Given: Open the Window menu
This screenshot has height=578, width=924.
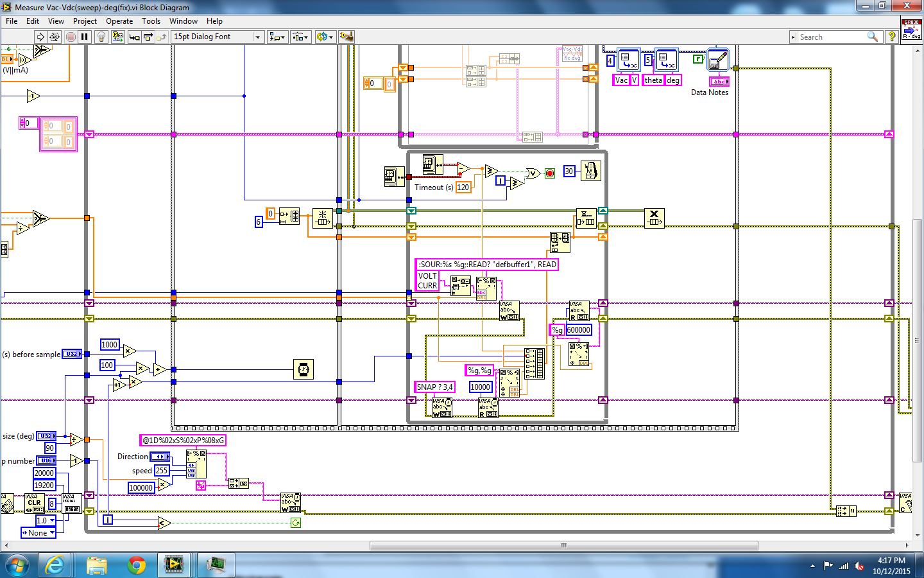Looking at the screenshot, I should click(x=183, y=21).
